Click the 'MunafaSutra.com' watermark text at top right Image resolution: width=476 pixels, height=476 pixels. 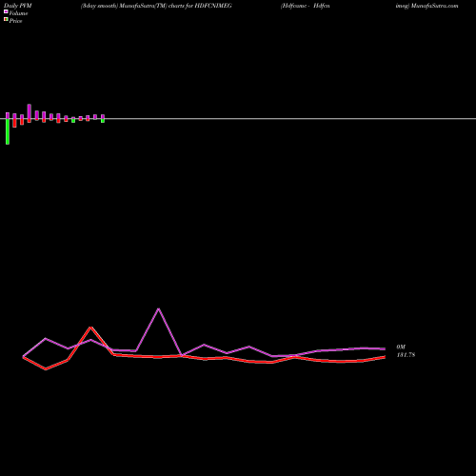click(x=434, y=6)
